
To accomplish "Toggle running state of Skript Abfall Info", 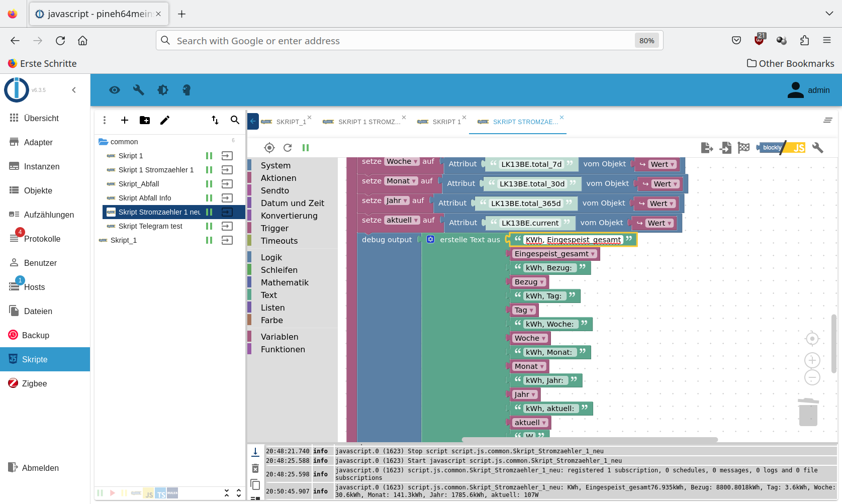I will (209, 198).
